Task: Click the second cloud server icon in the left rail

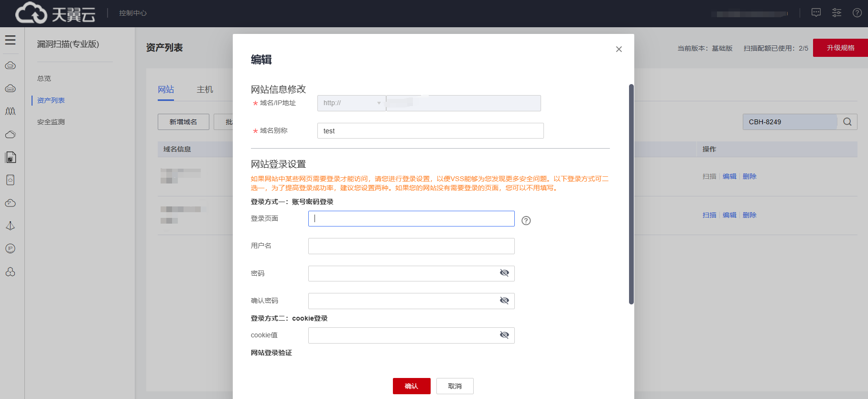Action: click(11, 88)
